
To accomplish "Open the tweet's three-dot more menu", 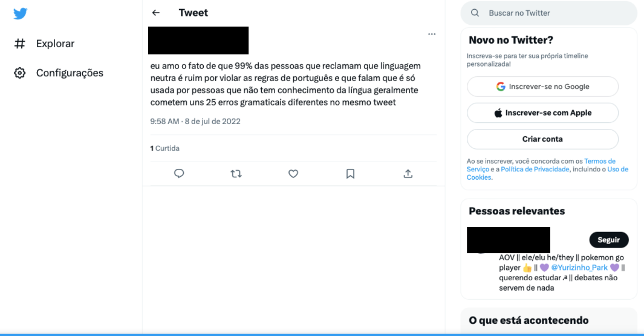I will click(432, 34).
